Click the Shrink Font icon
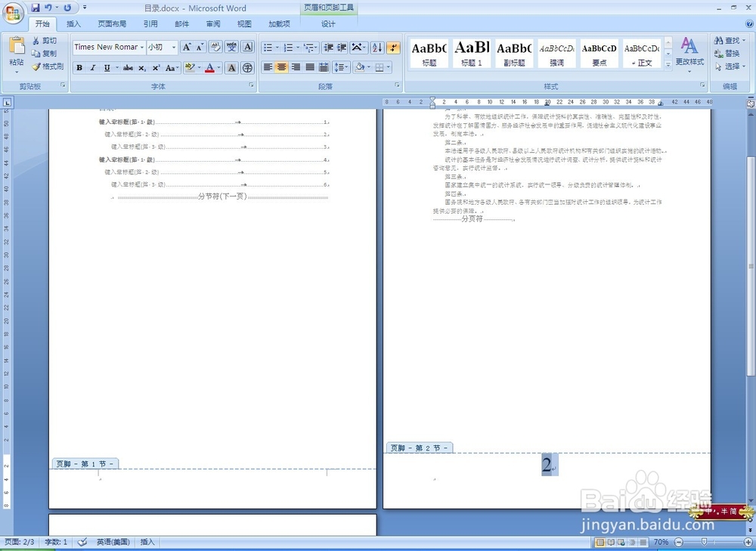Screen dimensions: 756x551 pyautogui.click(x=200, y=47)
